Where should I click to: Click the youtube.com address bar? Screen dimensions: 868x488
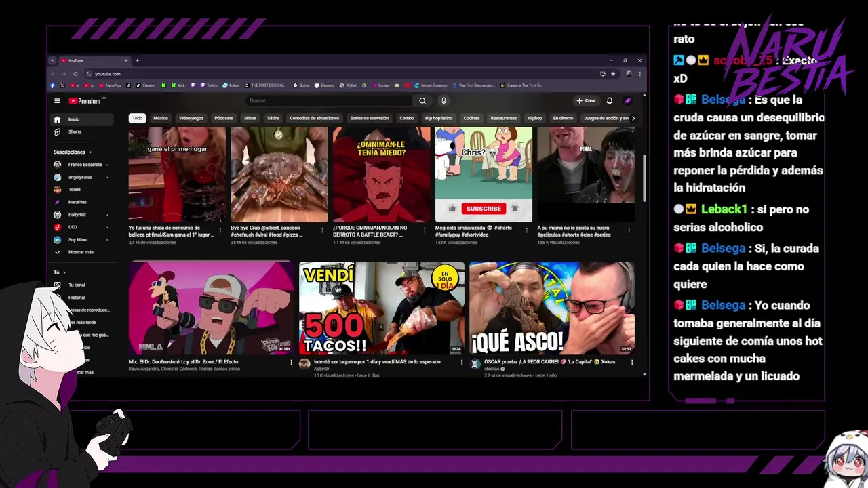coord(339,74)
